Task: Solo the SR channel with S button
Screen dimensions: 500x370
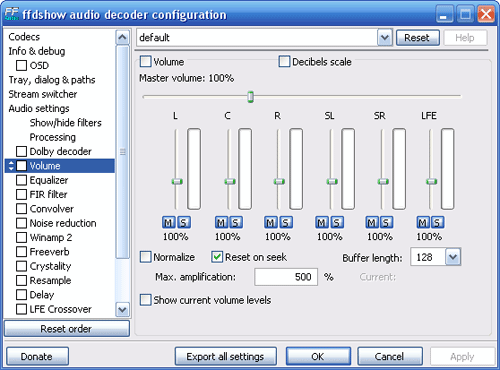Action: [387, 222]
